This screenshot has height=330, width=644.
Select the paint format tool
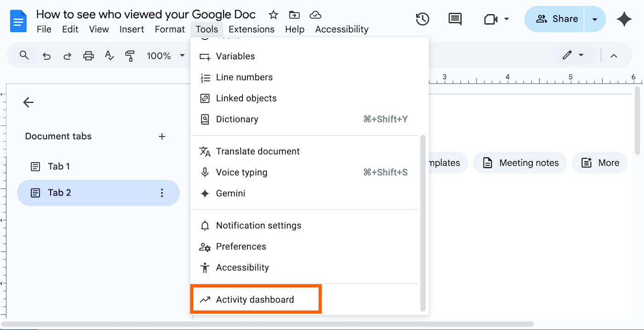[130, 56]
